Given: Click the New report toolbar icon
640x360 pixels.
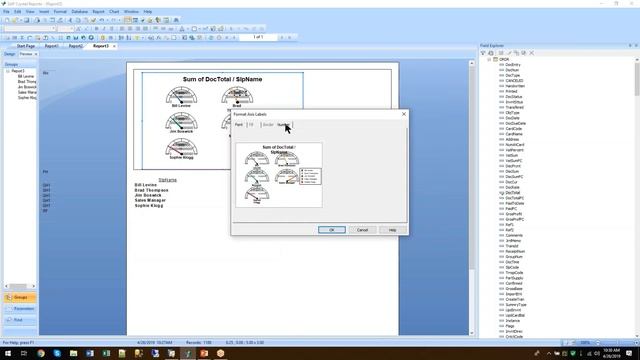Looking at the screenshot, I should point(7,20).
